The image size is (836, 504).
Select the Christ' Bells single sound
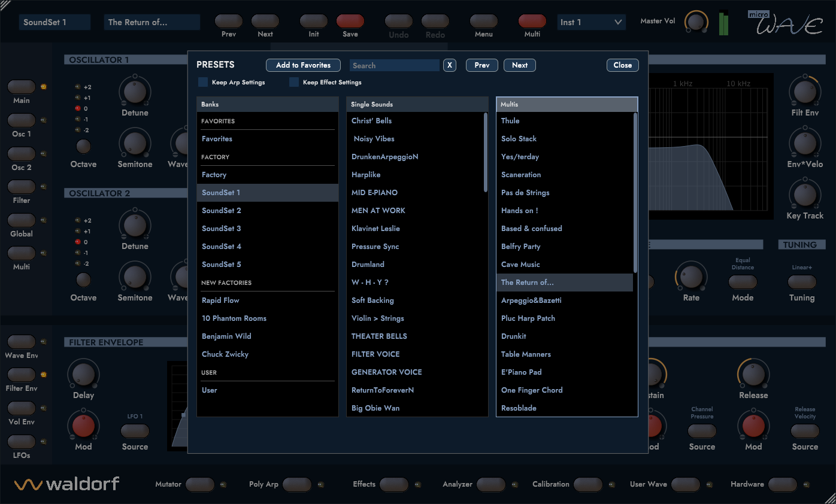tap(415, 121)
